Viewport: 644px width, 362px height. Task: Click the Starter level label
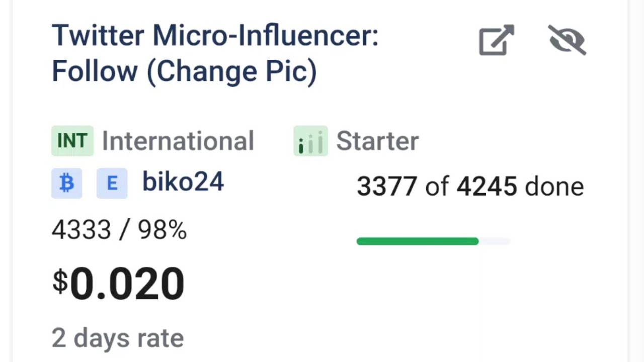pos(377,141)
